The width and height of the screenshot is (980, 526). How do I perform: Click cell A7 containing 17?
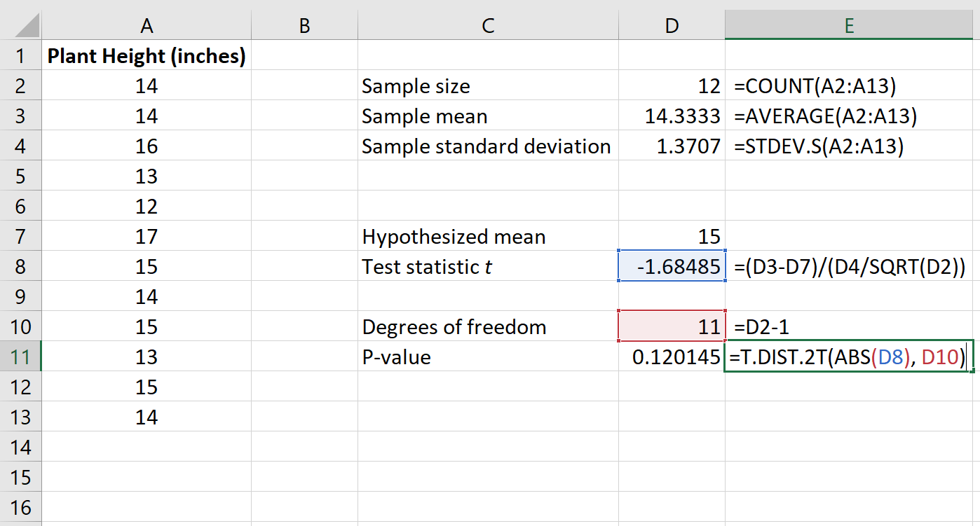[x=147, y=236]
